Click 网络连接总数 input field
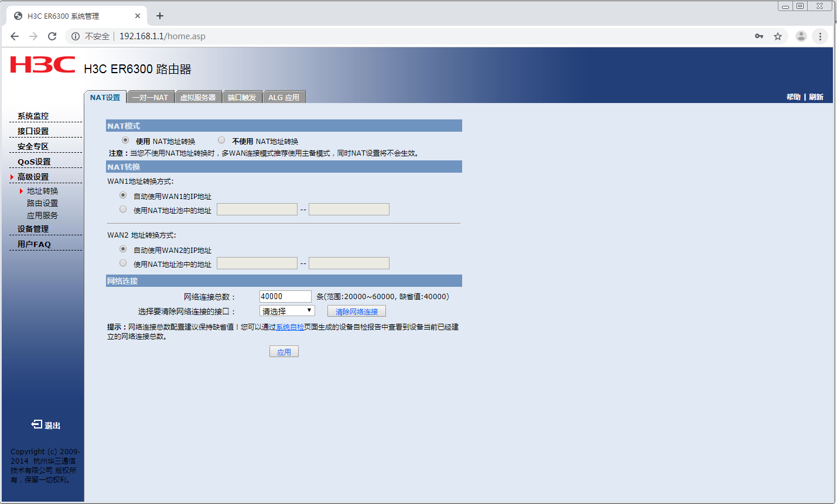The image size is (837, 504). tap(285, 296)
